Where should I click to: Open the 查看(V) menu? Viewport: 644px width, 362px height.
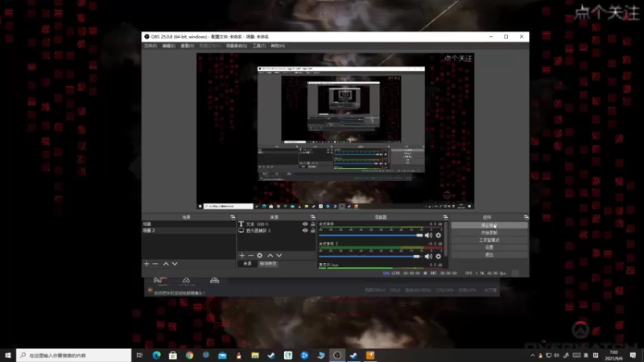click(188, 46)
